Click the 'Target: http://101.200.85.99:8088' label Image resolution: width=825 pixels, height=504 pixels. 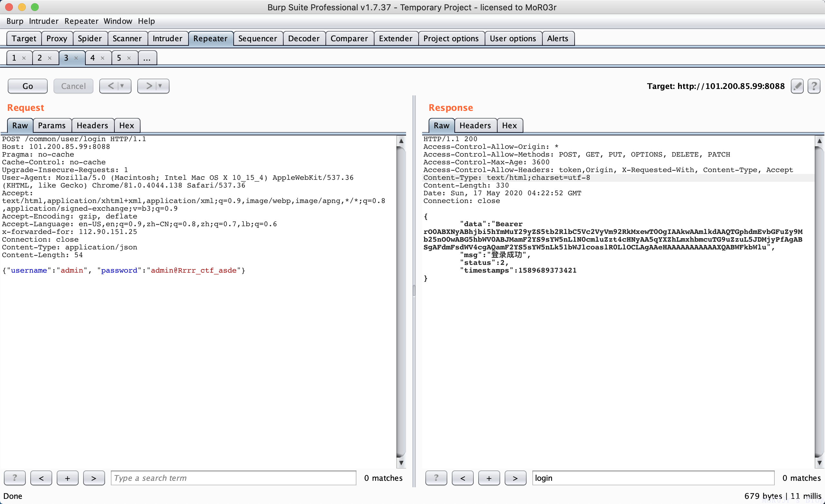click(716, 86)
